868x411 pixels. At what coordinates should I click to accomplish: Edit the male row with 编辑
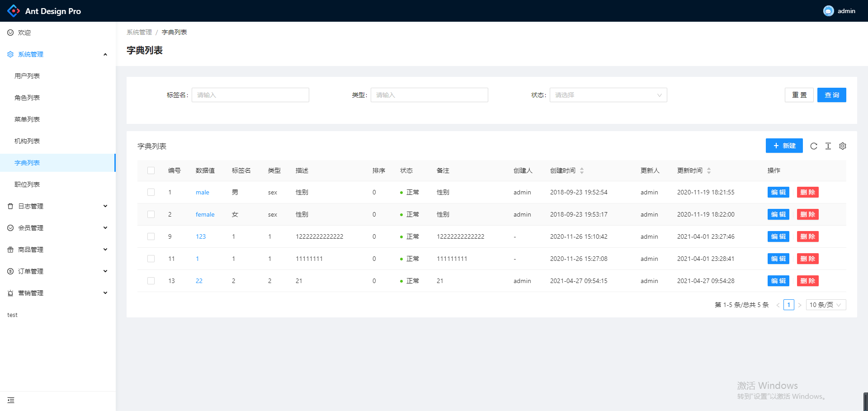778,192
